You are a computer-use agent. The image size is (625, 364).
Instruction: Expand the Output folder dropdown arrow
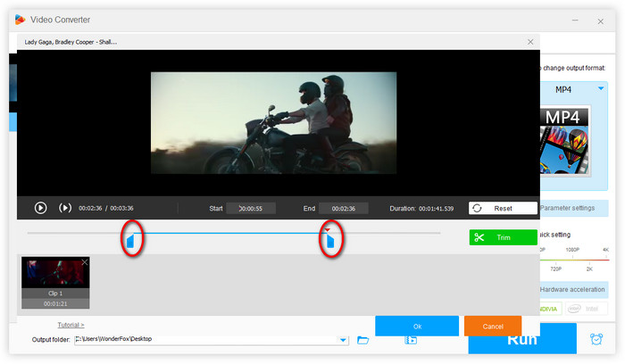click(343, 340)
